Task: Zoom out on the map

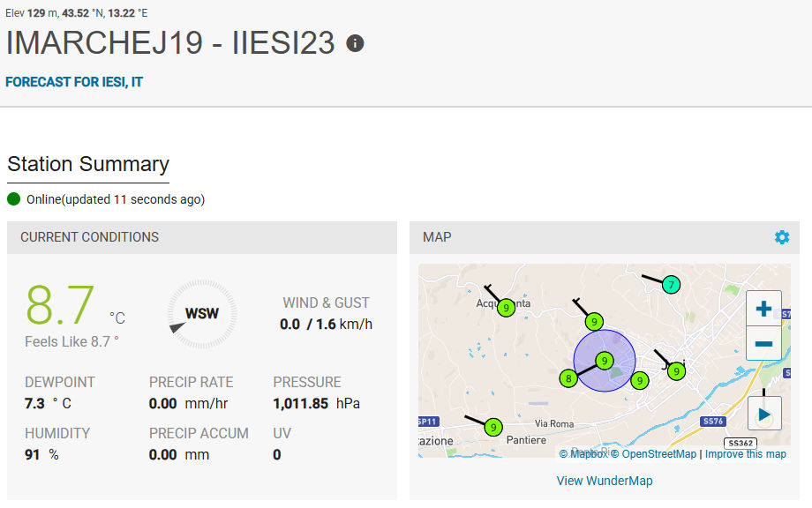Action: 763,343
